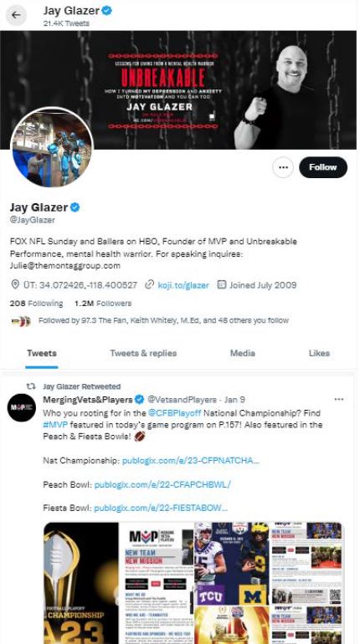
Task: Click the #MVP hashtag
Action: pyautogui.click(x=54, y=425)
